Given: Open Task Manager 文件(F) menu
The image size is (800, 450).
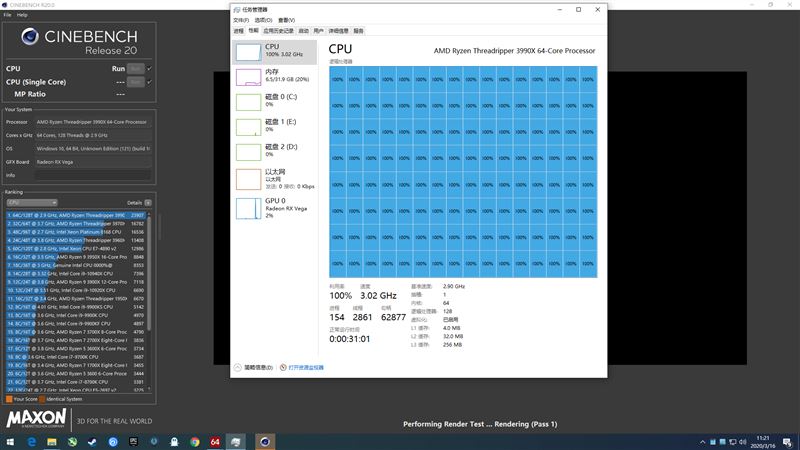Looking at the screenshot, I should click(x=241, y=20).
